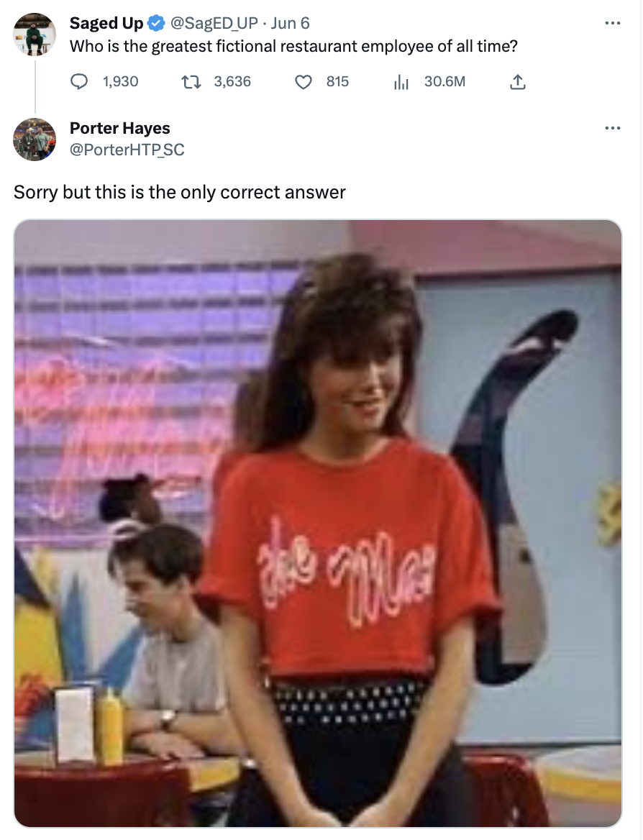
Task: Click the @SagED_UP handle
Action: point(214,23)
